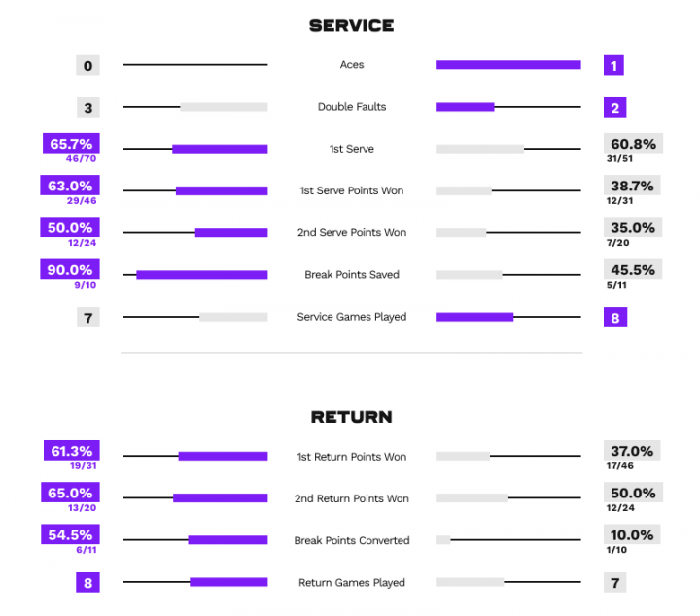Click the Double Faults label
700x616 pixels.
click(x=352, y=107)
